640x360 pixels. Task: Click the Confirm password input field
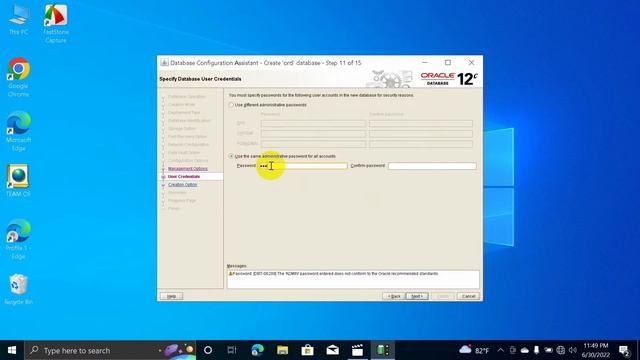tap(432, 166)
